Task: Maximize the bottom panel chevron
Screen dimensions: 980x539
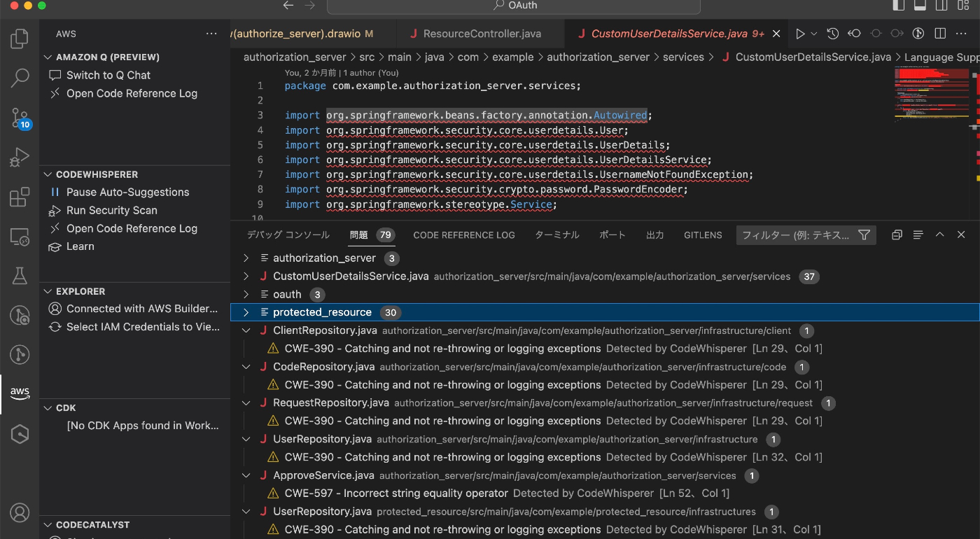Action: click(x=940, y=235)
